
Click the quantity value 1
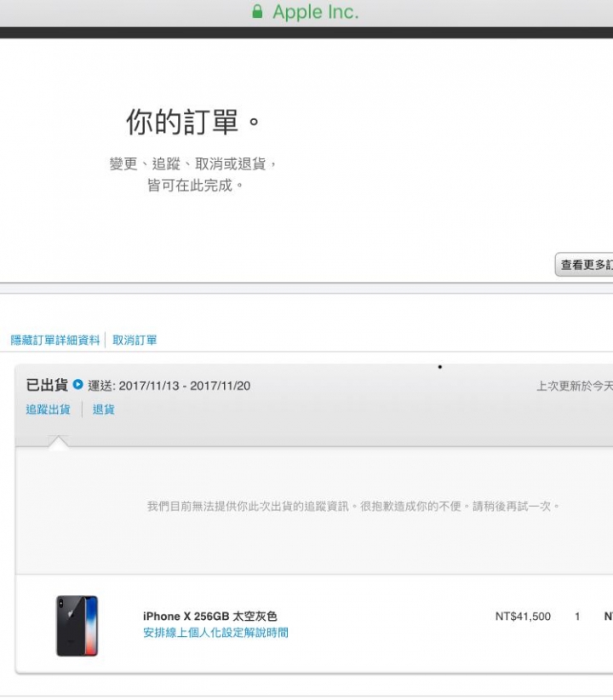[577, 617]
